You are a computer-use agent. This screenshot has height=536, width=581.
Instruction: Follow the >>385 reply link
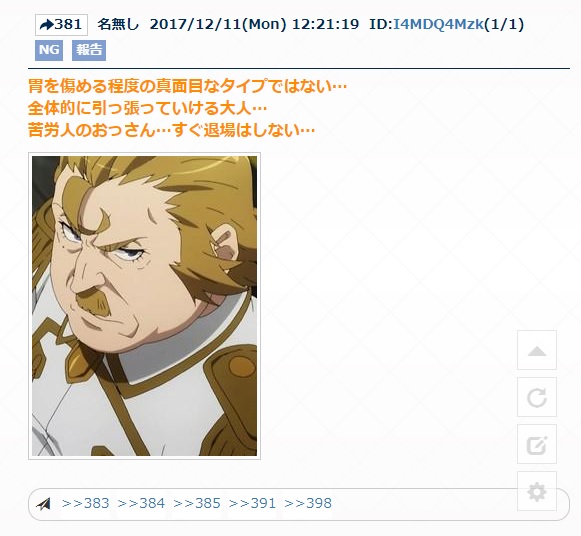click(197, 503)
